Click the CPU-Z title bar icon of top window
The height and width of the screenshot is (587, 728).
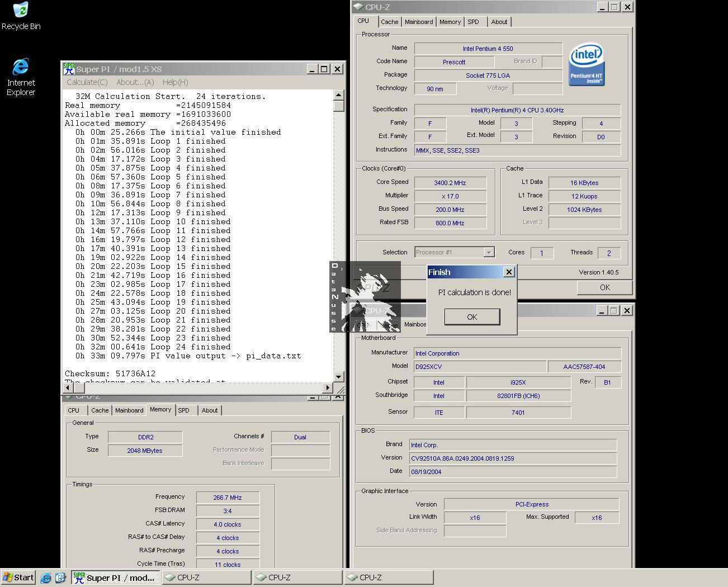358,7
